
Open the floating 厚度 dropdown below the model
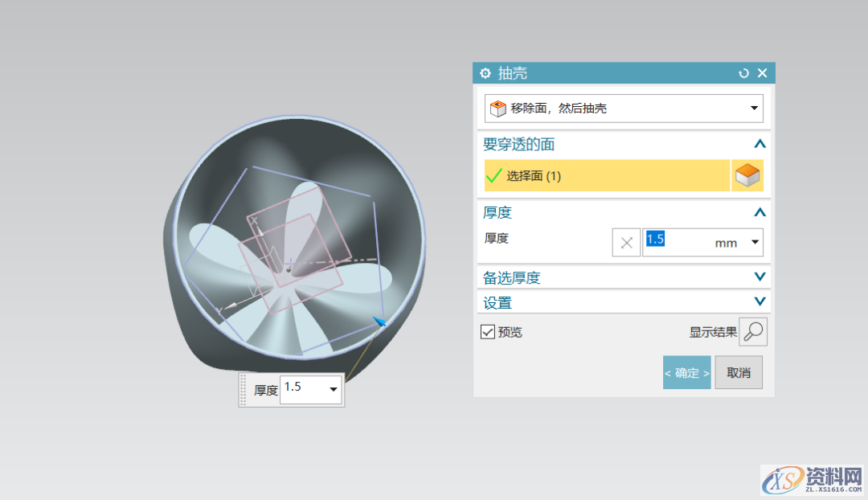tap(334, 388)
